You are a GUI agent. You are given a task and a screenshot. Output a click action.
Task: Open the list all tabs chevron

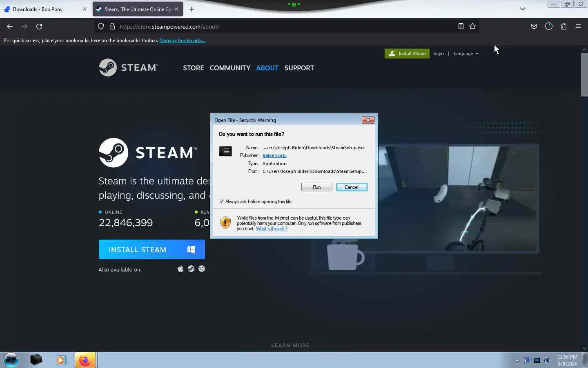click(x=522, y=9)
